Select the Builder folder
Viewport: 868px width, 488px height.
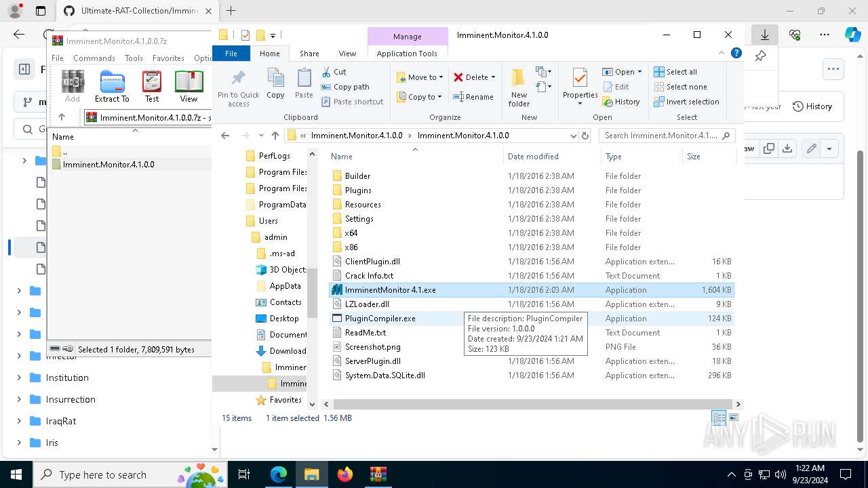coord(531,176)
